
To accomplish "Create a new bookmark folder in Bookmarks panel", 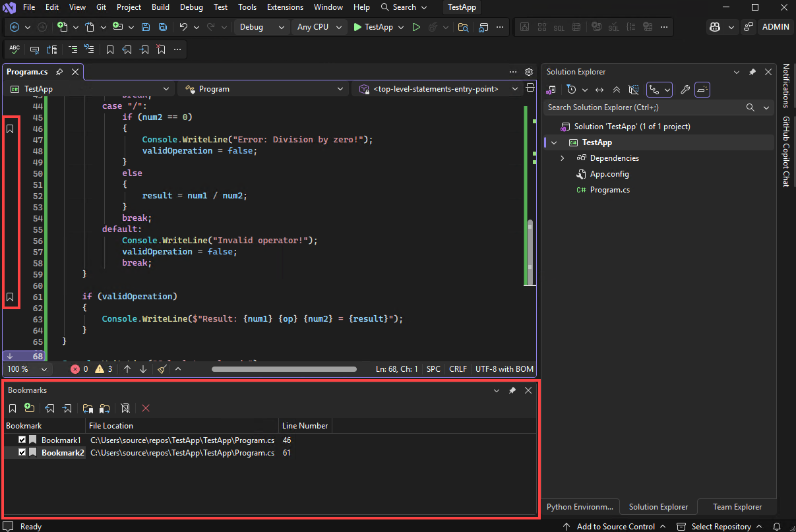I will [29, 408].
